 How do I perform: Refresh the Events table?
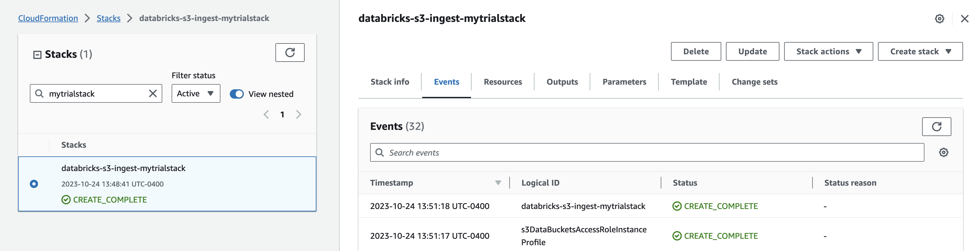click(936, 126)
